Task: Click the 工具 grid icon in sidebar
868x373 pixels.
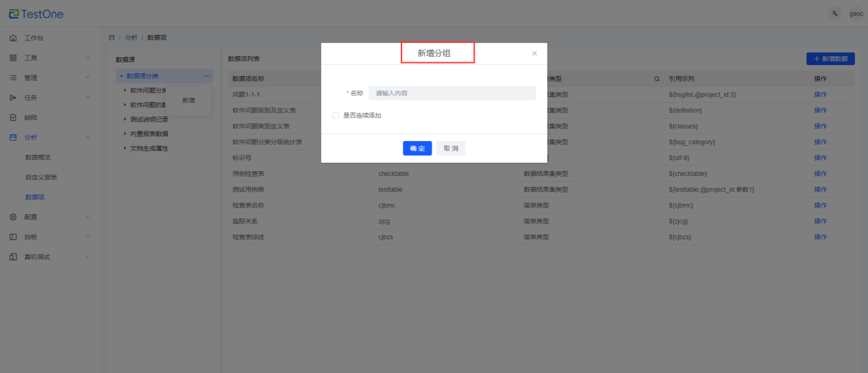Action: [x=13, y=57]
